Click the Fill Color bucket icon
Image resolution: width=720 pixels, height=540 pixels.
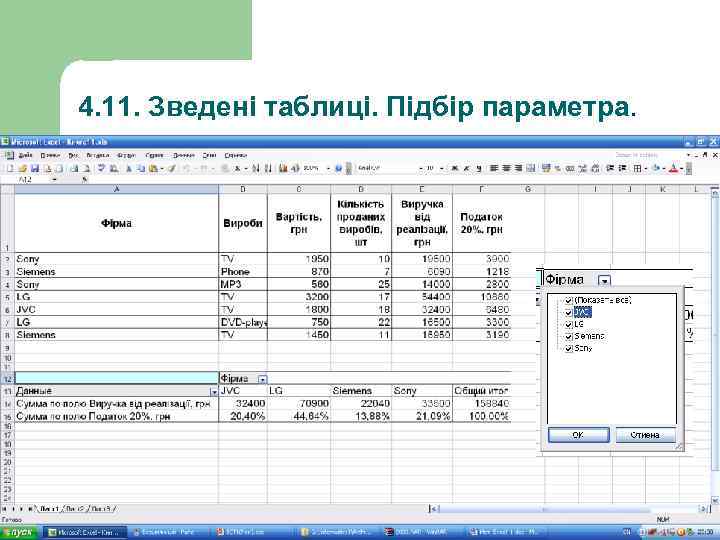click(656, 169)
